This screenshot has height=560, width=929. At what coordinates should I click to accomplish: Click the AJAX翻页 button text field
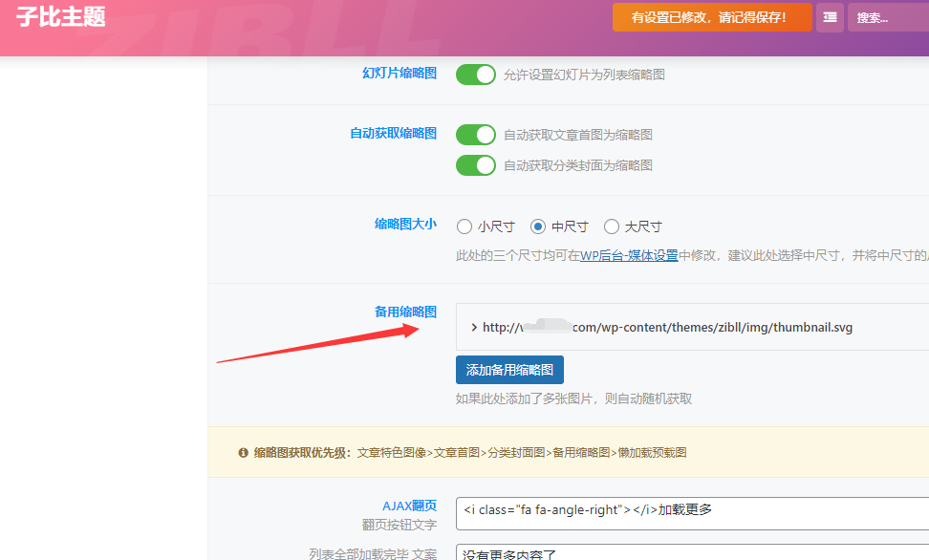(x=692, y=513)
